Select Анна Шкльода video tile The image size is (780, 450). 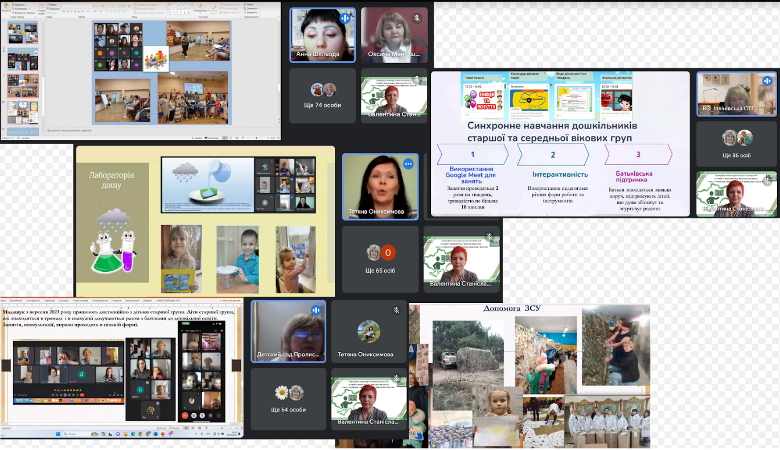322,35
